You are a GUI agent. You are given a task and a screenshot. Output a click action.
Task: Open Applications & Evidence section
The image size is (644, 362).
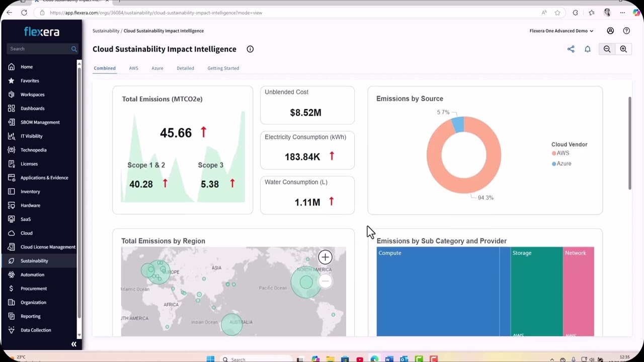[44, 177]
